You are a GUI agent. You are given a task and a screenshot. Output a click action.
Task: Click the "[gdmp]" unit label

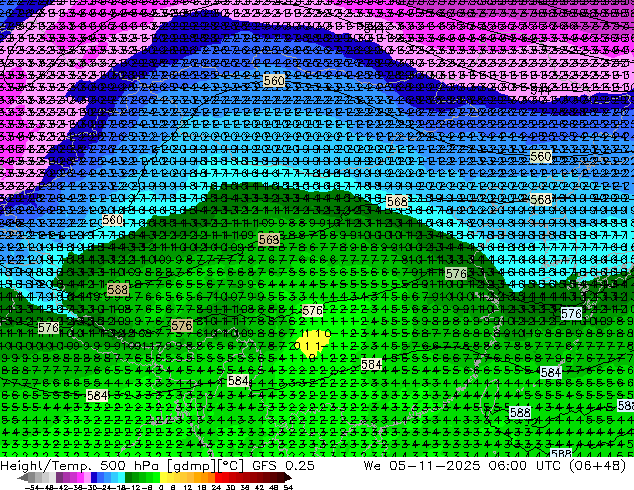191,465
